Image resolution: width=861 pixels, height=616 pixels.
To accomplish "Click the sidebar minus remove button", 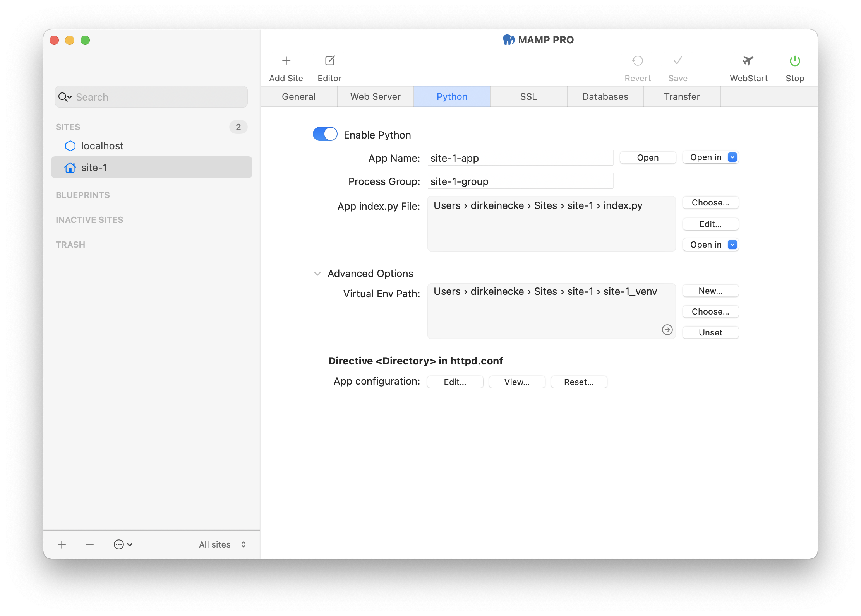I will click(x=89, y=544).
